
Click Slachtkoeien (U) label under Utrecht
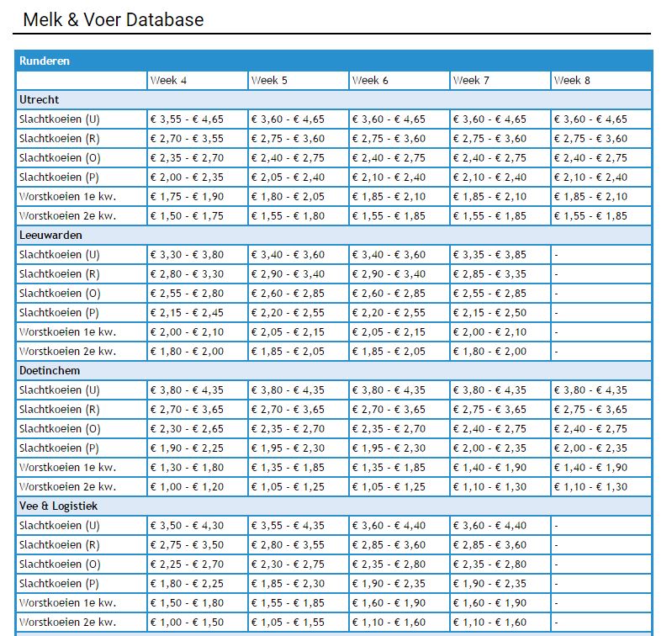pyautogui.click(x=59, y=119)
